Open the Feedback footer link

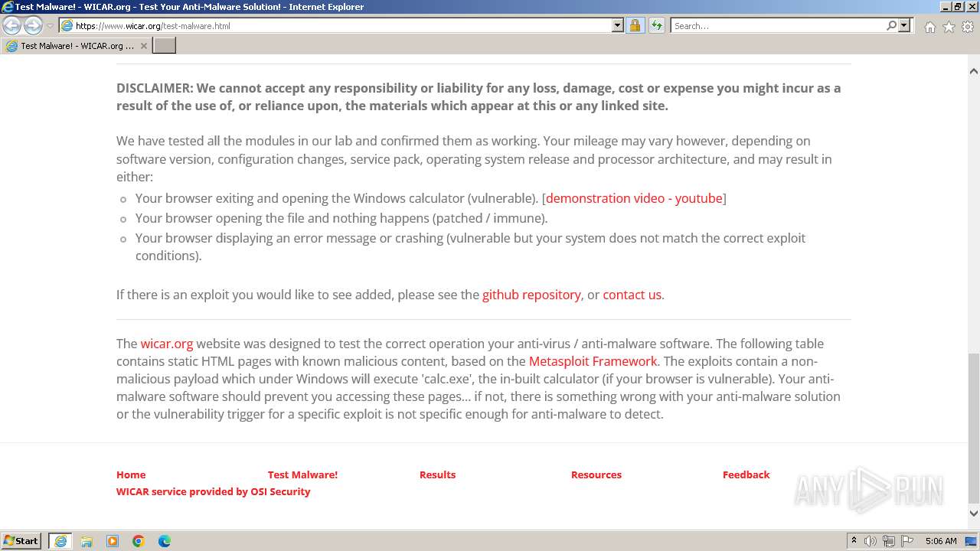pos(746,474)
